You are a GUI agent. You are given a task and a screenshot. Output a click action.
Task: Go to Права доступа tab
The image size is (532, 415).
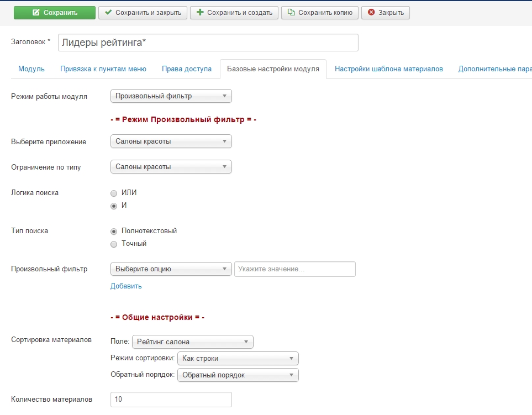coord(187,69)
